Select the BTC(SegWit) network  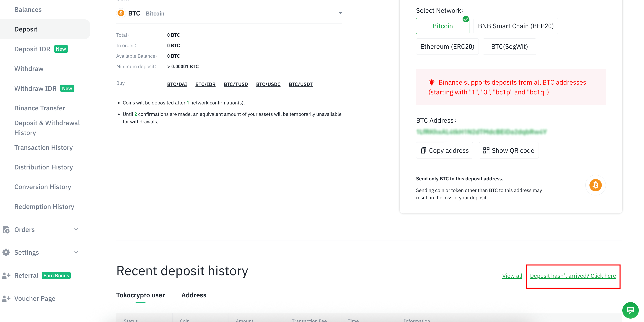[x=509, y=47]
